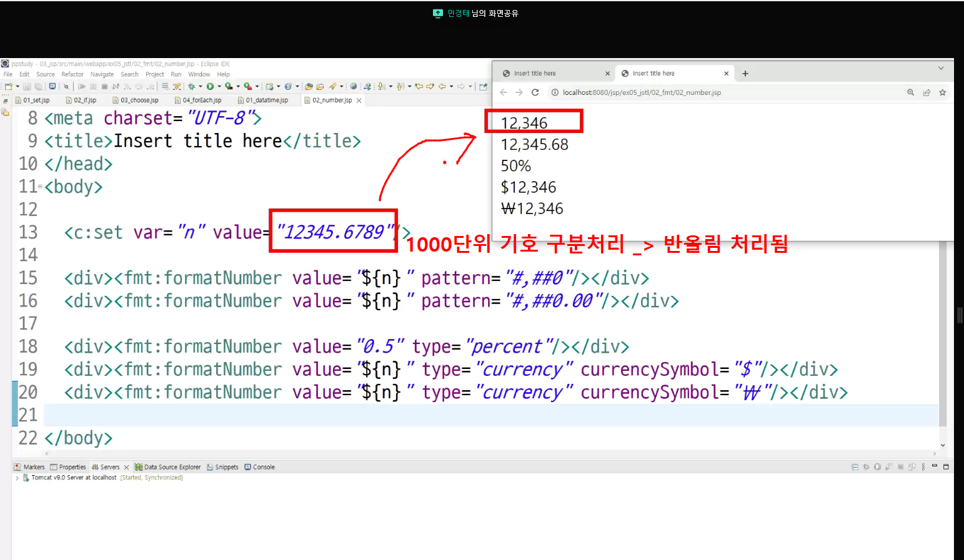Open the Console view tab
Screen dimensions: 964x560
259,467
